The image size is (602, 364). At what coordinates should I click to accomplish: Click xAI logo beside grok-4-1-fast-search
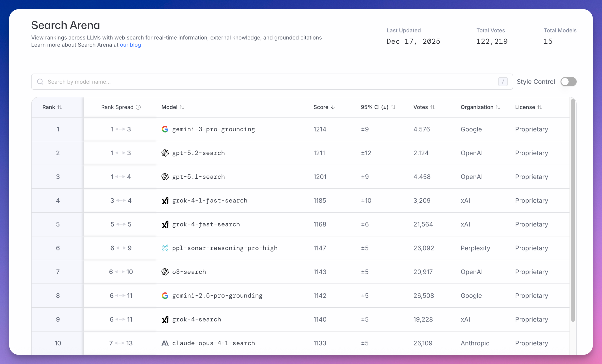tap(165, 201)
